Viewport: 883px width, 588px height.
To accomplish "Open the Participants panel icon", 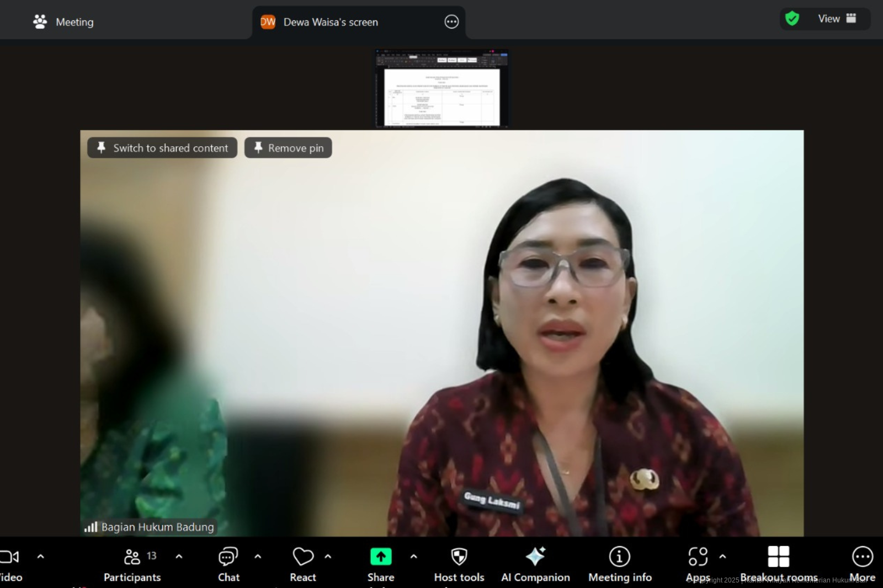I will pos(132,557).
